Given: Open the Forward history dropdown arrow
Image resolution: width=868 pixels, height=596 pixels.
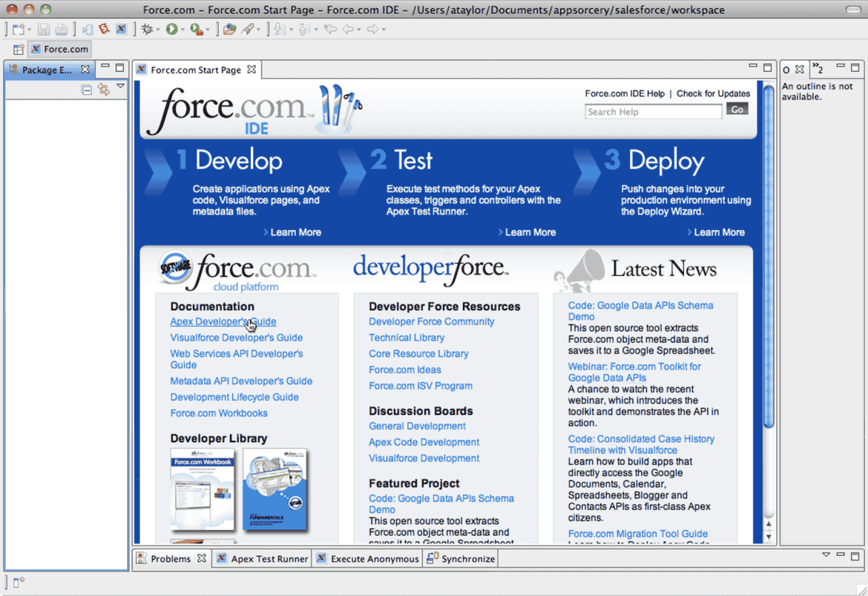Looking at the screenshot, I should pyautogui.click(x=384, y=30).
